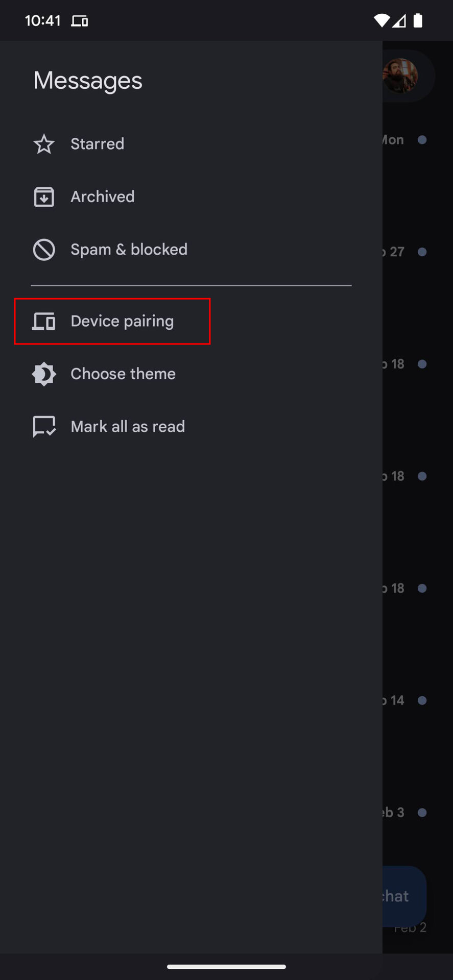This screenshot has height=980, width=453.
Task: Open the Archived label
Action: pyautogui.click(x=103, y=197)
